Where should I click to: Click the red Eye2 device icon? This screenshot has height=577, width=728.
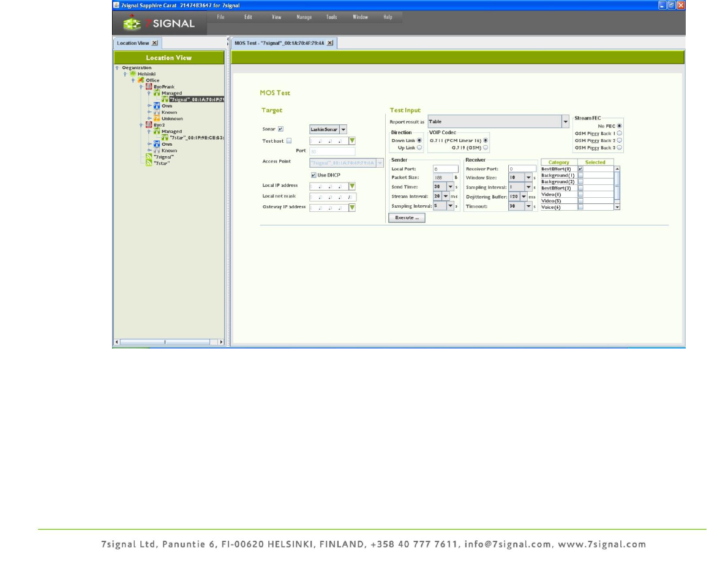coord(149,125)
